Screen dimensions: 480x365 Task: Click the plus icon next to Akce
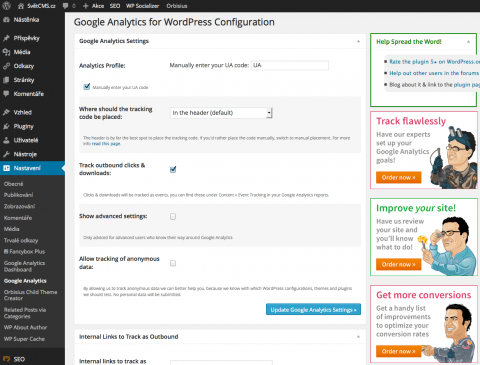pyautogui.click(x=86, y=6)
